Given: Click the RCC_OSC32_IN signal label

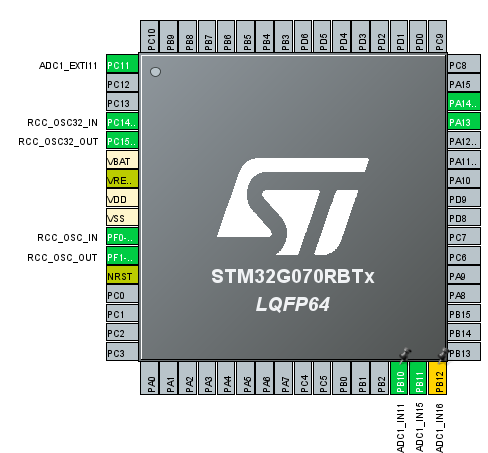Looking at the screenshot, I should (x=62, y=123).
